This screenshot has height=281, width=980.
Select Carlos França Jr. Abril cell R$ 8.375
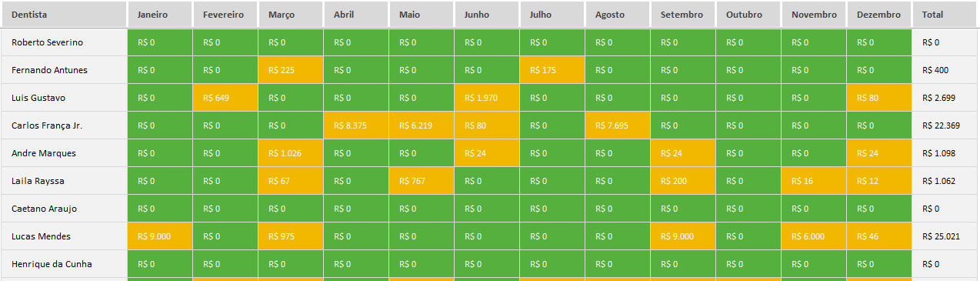356,125
